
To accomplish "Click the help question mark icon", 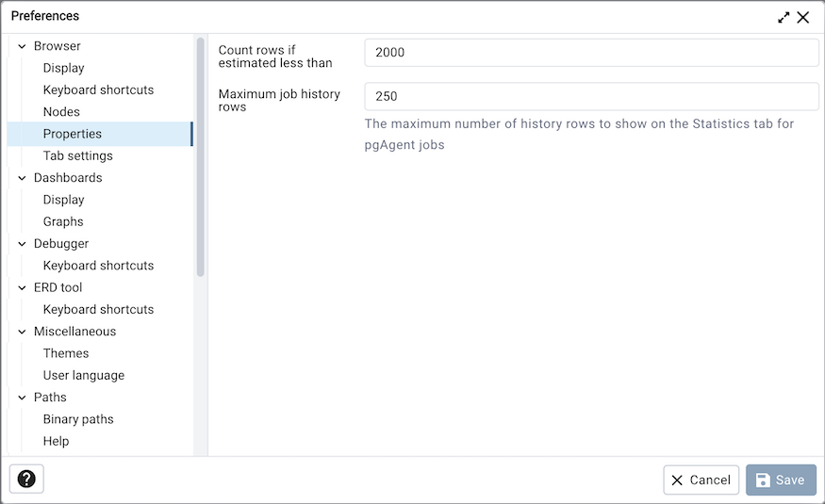I will [x=26, y=480].
